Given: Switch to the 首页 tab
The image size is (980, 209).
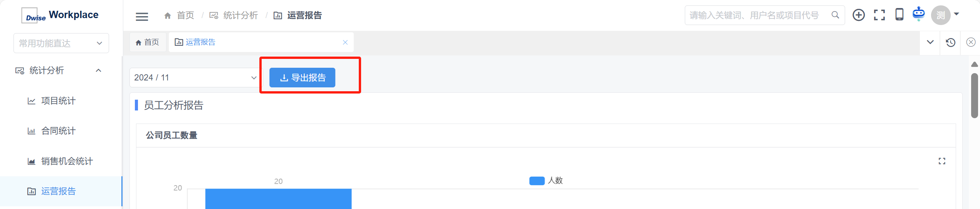Looking at the screenshot, I should point(147,42).
